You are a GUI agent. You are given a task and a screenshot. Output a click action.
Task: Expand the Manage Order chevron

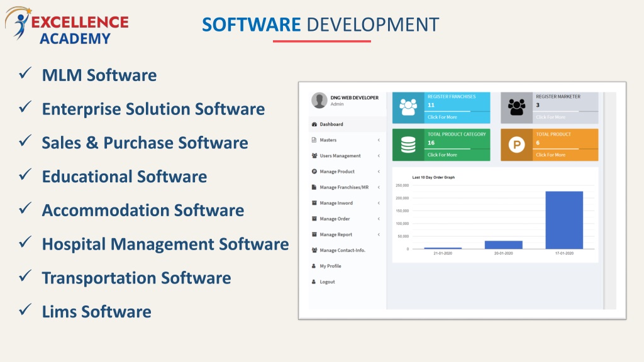pos(379,219)
